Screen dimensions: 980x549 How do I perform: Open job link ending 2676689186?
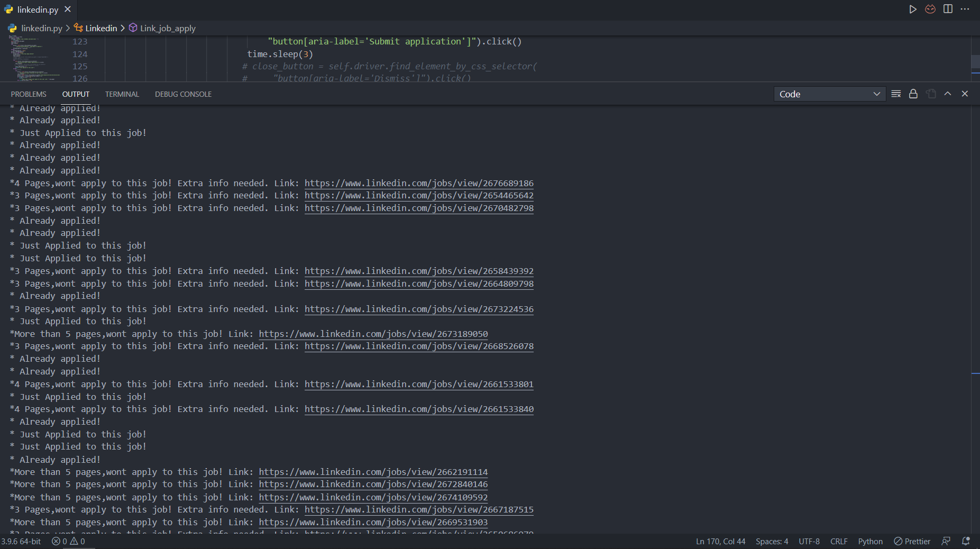coord(419,183)
